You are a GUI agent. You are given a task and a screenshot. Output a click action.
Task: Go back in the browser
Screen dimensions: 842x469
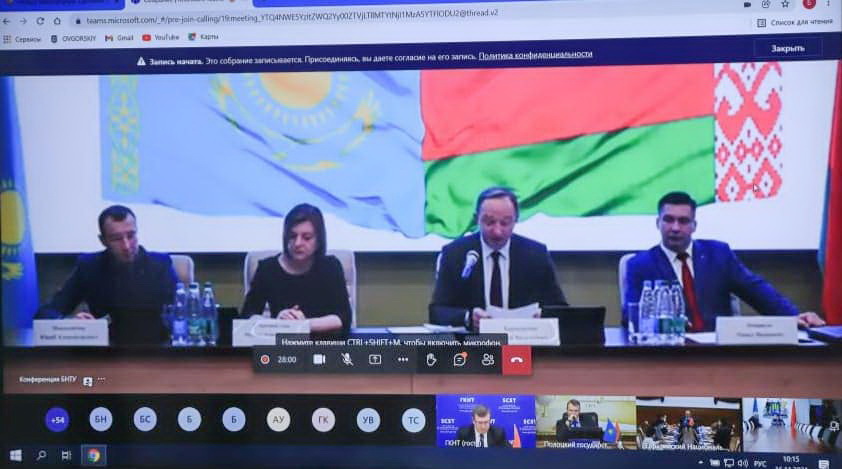pyautogui.click(x=6, y=21)
